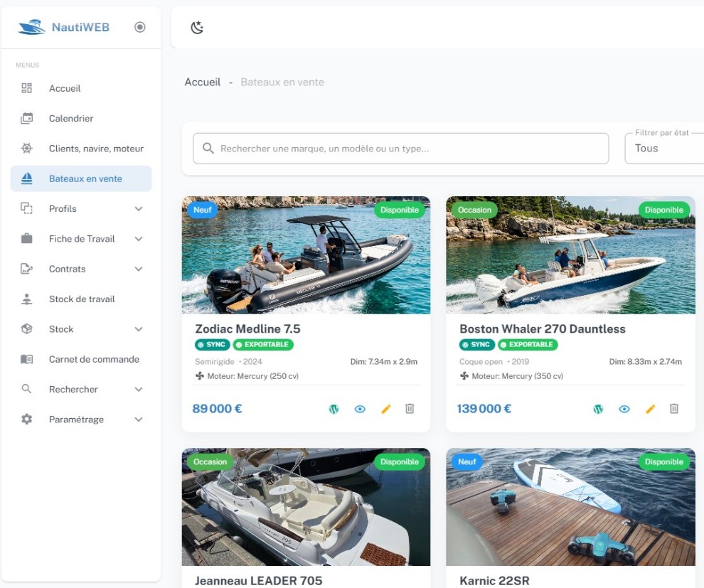Toggle the sidebar pin radio icon
Screen dimensions: 704x588
[x=139, y=27]
